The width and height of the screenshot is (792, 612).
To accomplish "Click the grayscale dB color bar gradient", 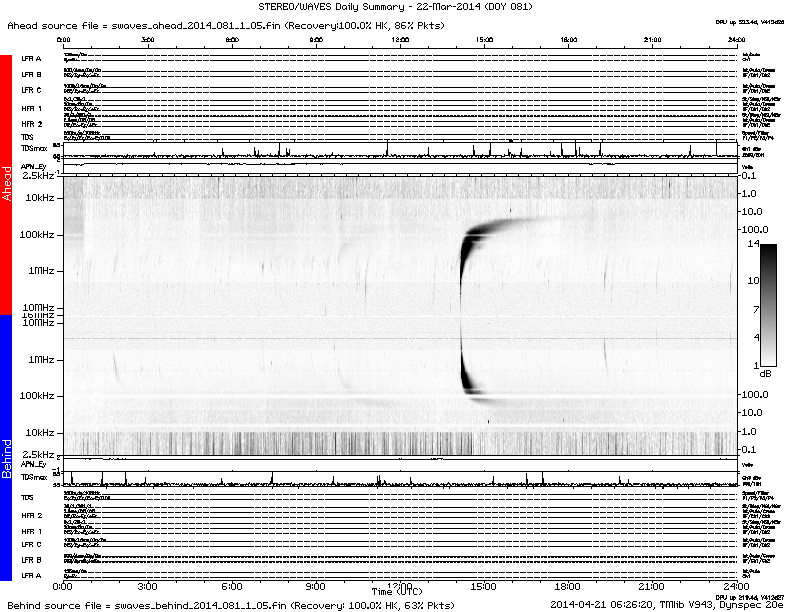I will pos(768,304).
